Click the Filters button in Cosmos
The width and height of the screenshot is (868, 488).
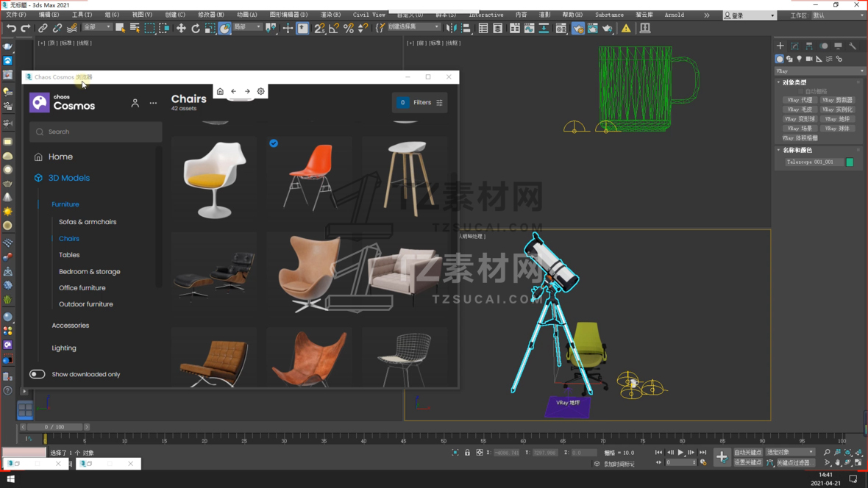pos(421,103)
